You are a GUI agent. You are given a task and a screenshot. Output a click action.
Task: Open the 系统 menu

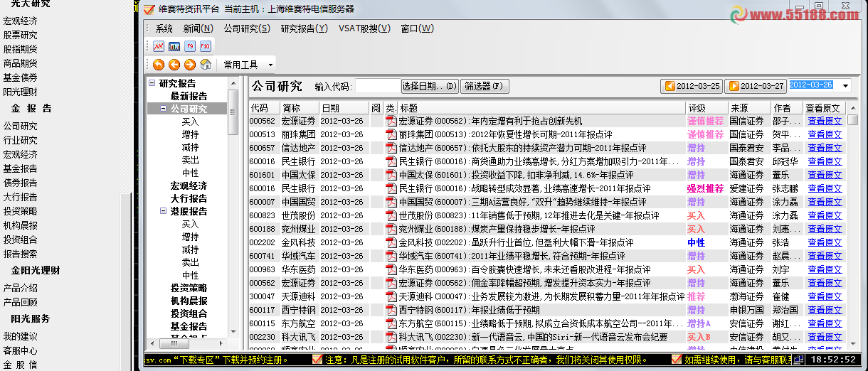(x=164, y=28)
